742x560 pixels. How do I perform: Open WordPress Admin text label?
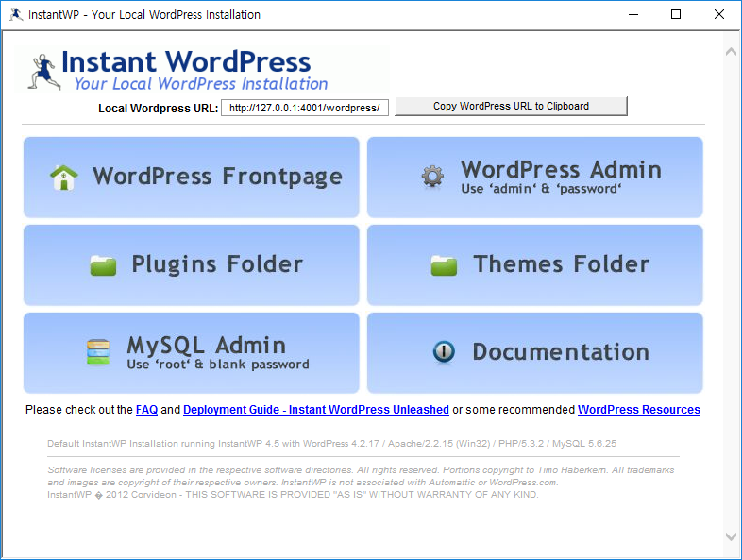pos(561,170)
